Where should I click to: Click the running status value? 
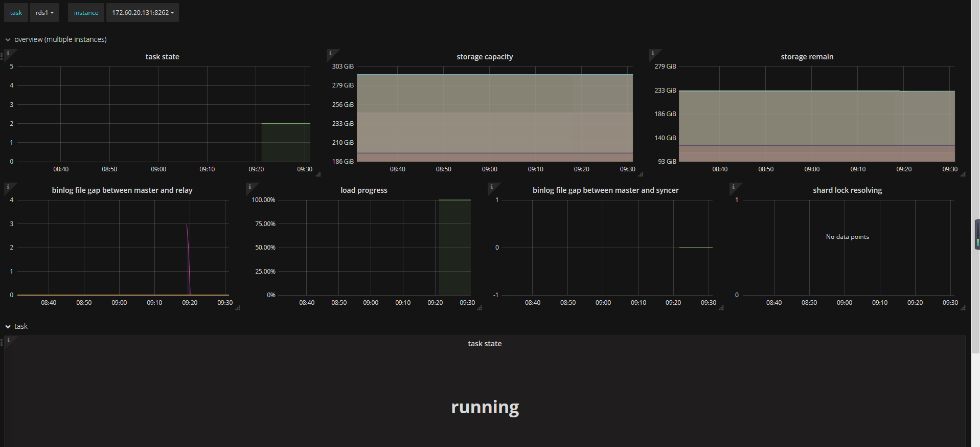(485, 407)
